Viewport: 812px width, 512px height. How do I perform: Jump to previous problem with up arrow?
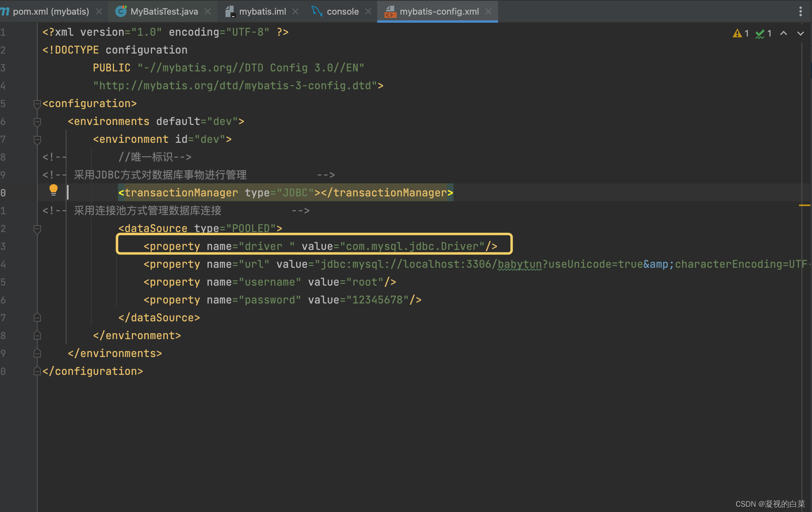(x=784, y=34)
